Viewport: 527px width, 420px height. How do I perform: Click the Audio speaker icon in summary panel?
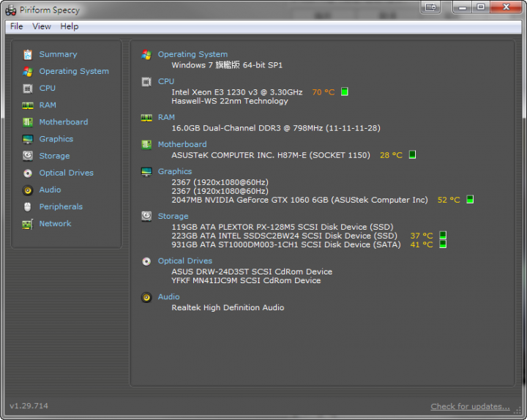tap(146, 297)
